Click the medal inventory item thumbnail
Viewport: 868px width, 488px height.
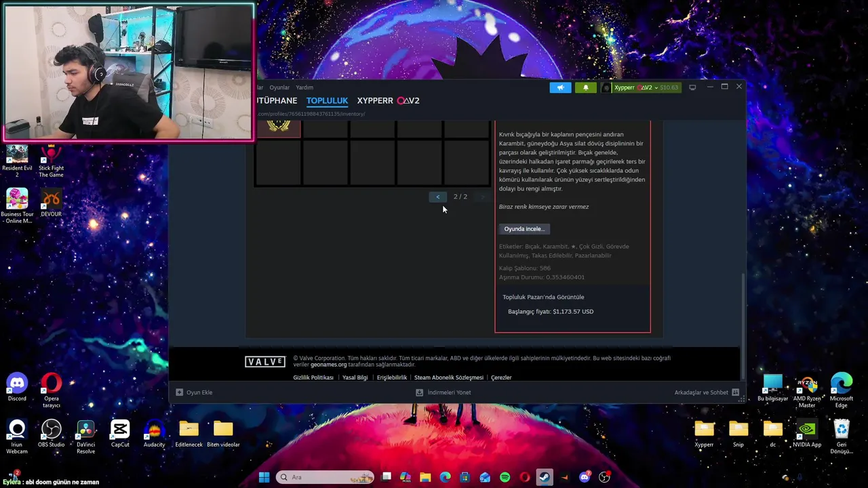coord(278,129)
